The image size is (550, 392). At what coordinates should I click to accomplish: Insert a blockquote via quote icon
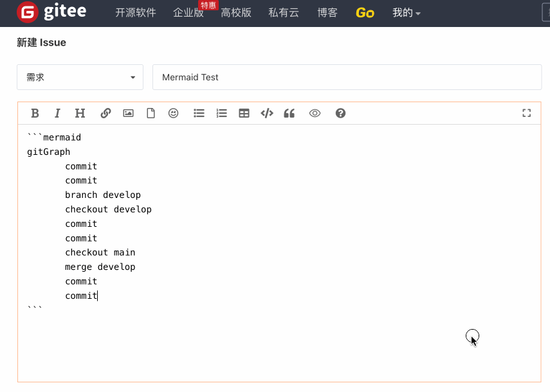click(x=289, y=113)
